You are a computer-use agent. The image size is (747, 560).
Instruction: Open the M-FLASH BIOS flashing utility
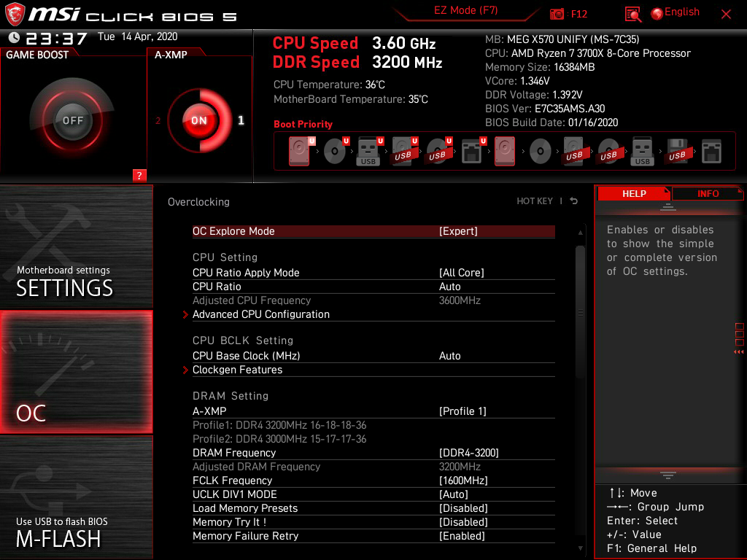76,497
